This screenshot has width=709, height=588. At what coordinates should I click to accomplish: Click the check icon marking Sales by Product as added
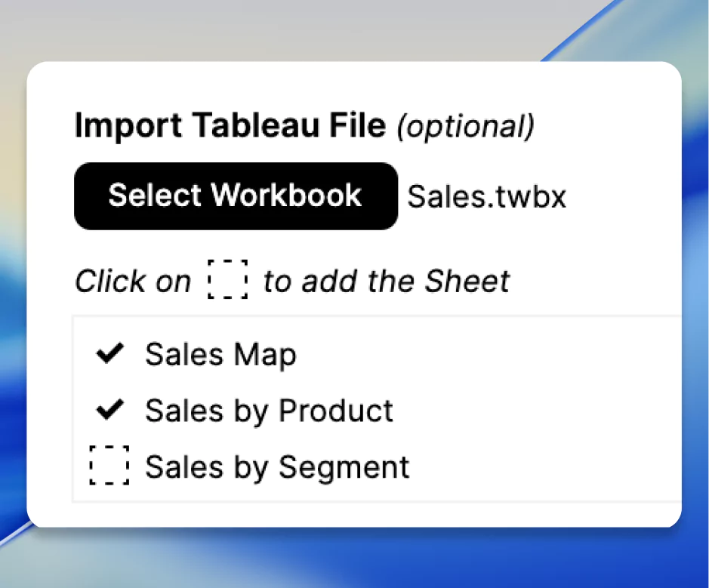click(109, 410)
